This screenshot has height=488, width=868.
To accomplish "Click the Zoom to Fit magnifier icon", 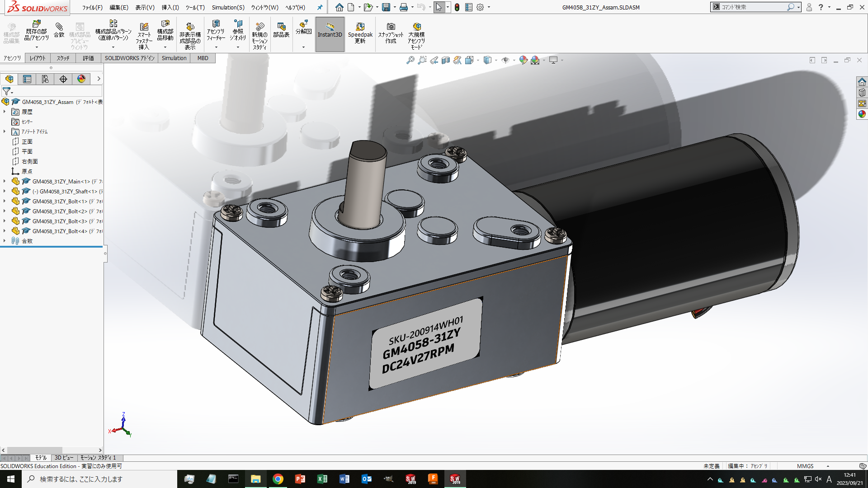I will [x=410, y=60].
